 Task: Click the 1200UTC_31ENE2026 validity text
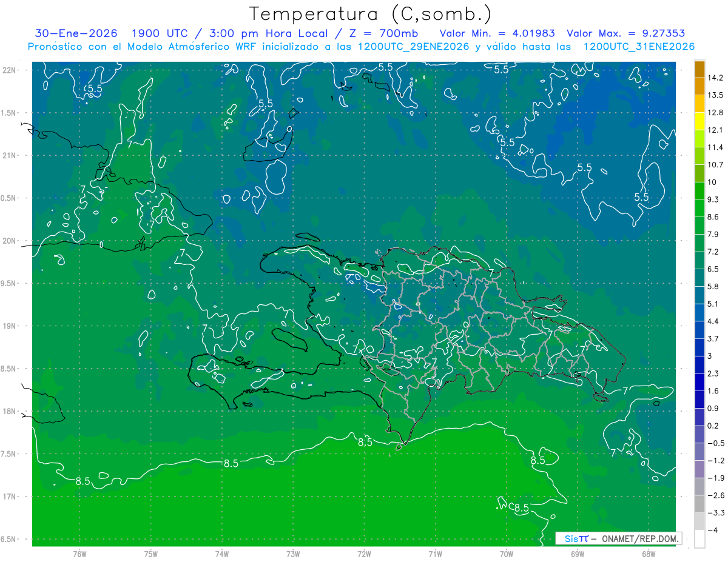tap(639, 47)
